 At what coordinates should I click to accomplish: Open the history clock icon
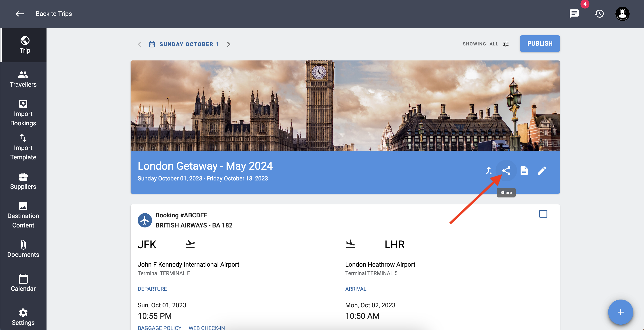(599, 13)
